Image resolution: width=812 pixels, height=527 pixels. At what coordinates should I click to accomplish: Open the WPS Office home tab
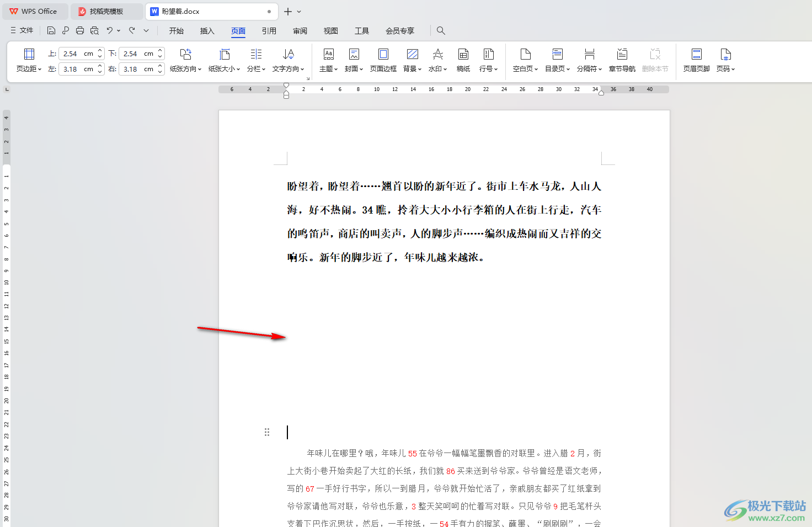coord(35,11)
